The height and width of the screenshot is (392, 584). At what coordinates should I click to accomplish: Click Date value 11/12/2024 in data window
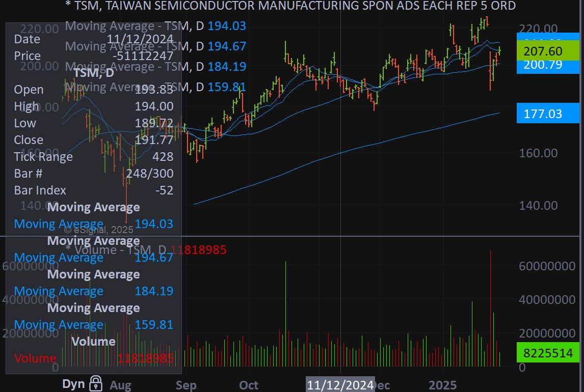[x=140, y=39]
